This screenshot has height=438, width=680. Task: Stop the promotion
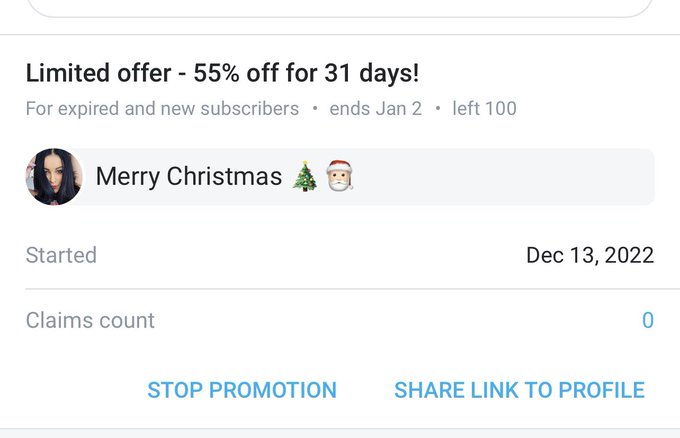click(242, 390)
